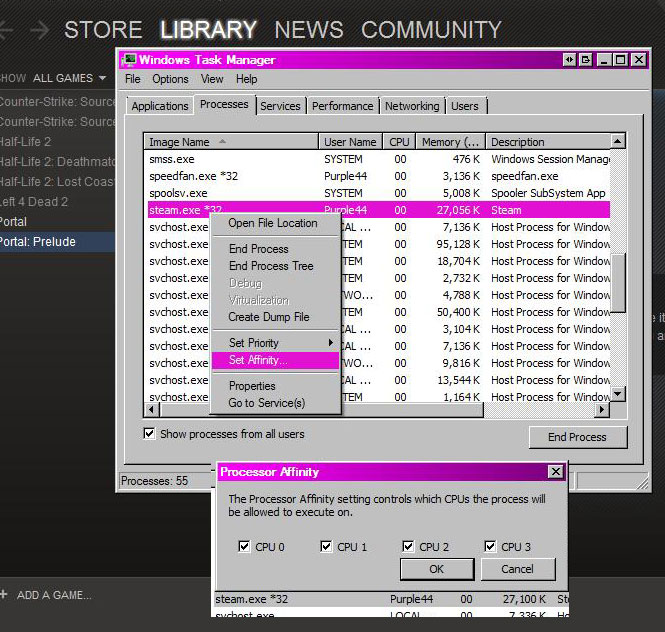Choose Properties in context menu

click(276, 386)
